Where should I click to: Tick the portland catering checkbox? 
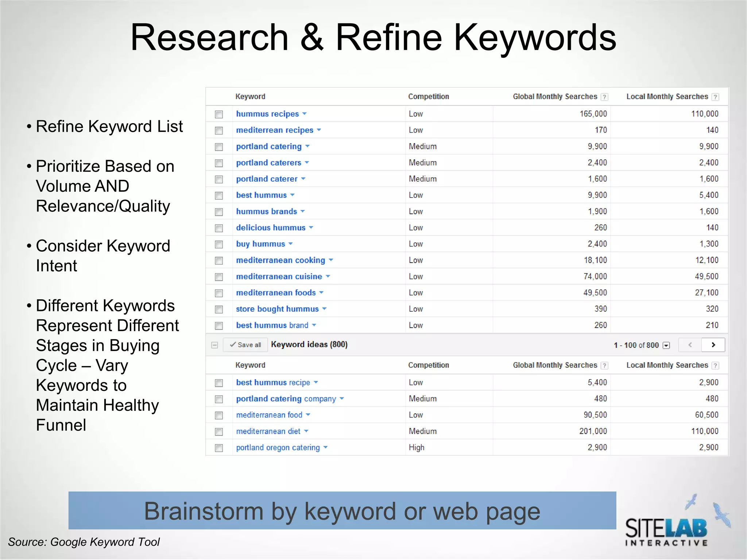[219, 147]
